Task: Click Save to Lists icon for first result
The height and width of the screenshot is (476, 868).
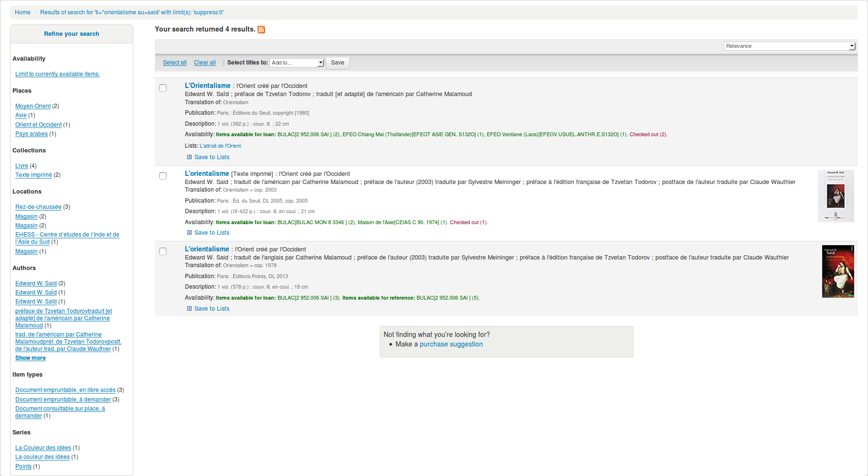Action: (x=189, y=157)
